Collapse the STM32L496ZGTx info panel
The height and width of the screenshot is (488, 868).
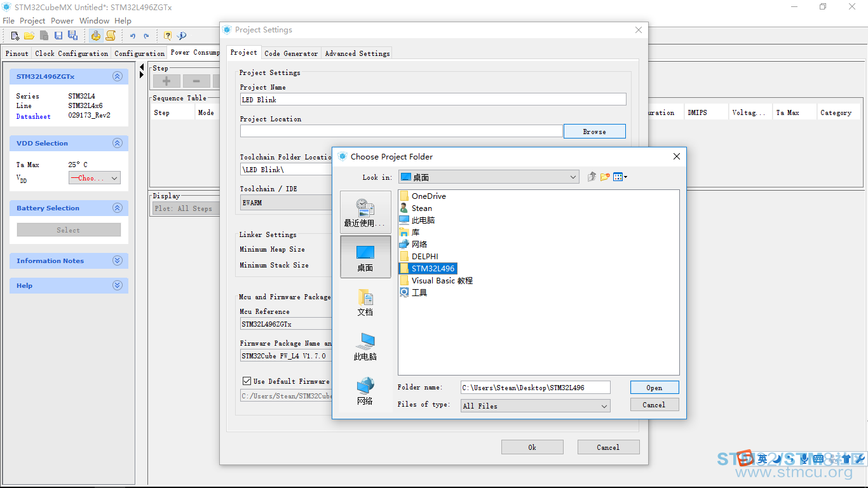pos(117,76)
